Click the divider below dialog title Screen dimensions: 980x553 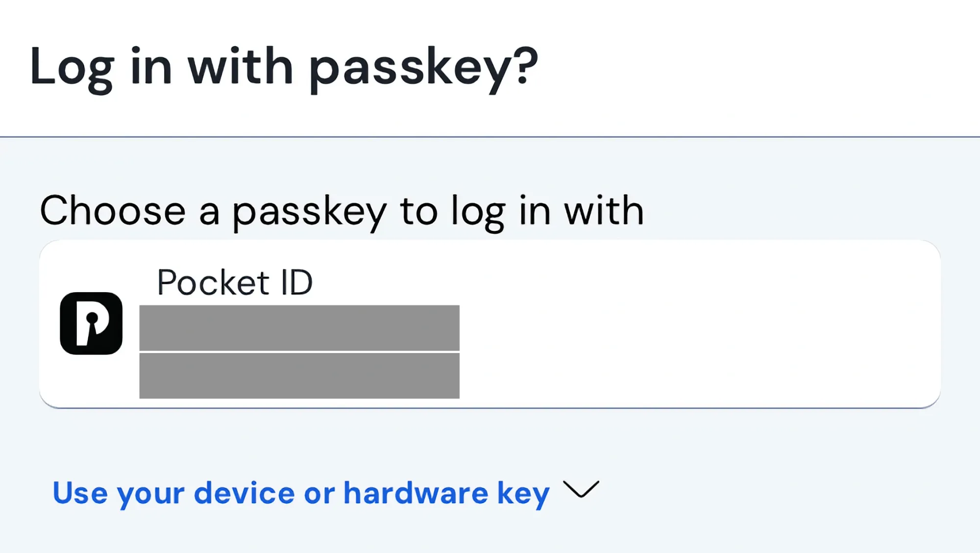click(x=490, y=137)
